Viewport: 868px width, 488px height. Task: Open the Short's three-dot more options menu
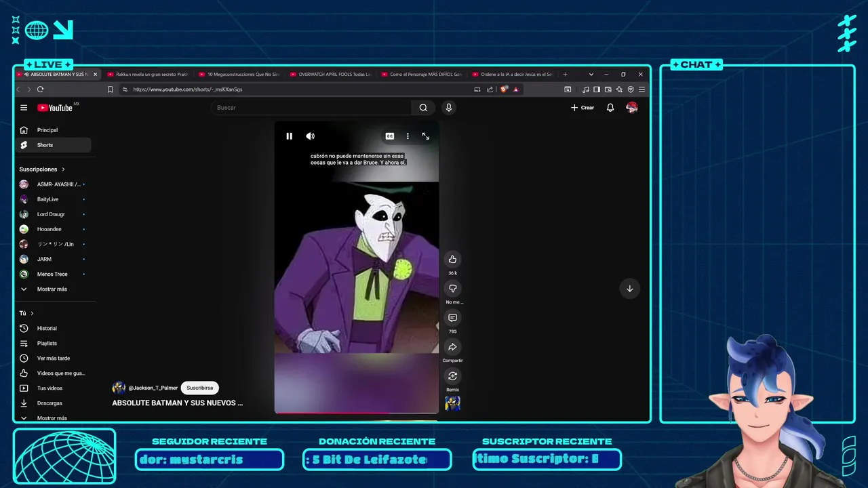tap(408, 136)
